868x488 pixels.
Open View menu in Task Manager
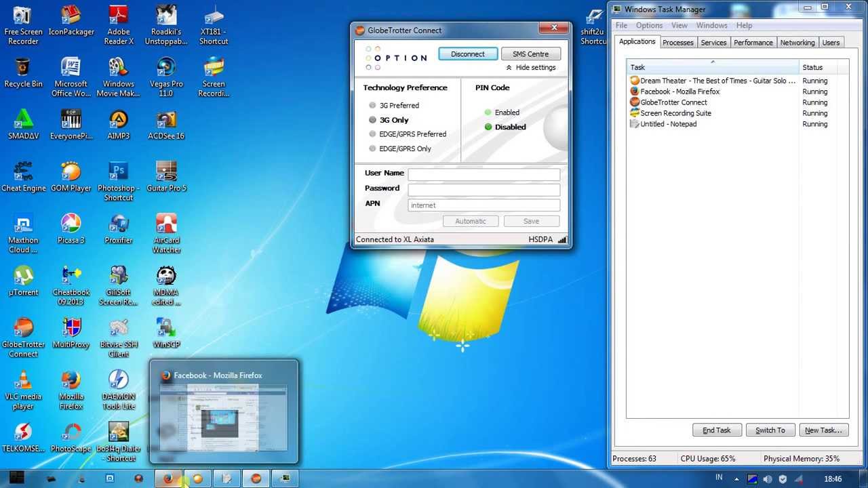click(679, 26)
